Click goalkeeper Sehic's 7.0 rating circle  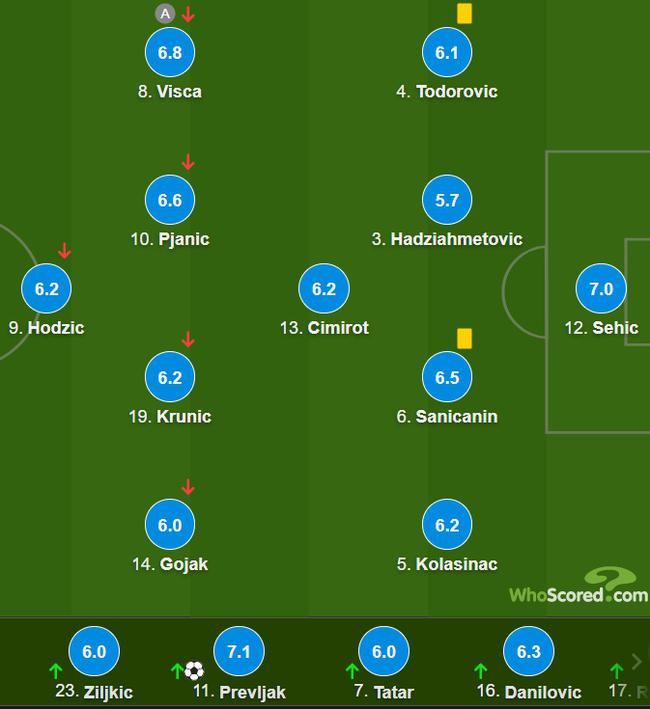click(x=601, y=289)
